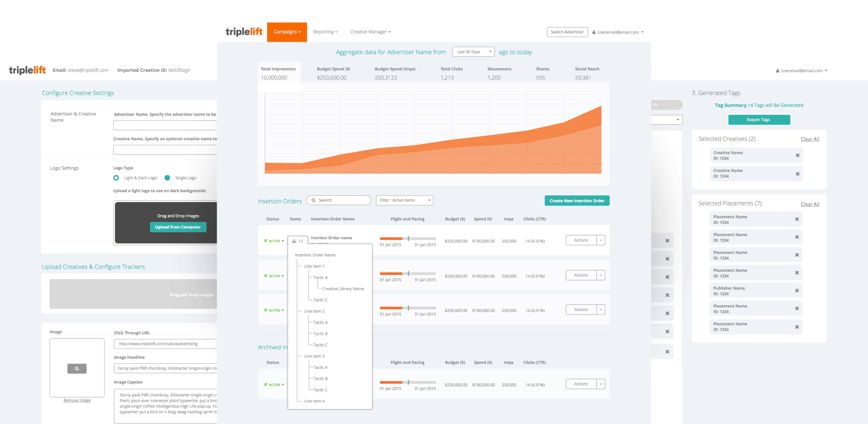Open the Reporting menu
868x424 pixels.
click(325, 32)
